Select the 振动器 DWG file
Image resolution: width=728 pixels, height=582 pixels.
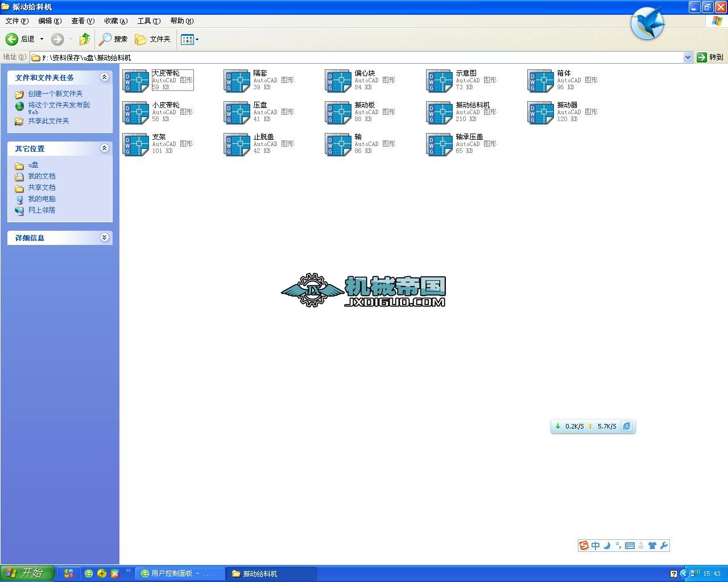point(563,112)
